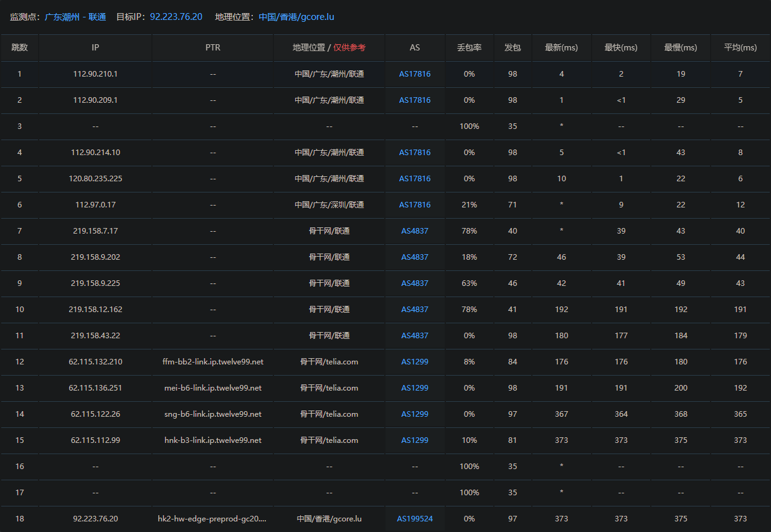
Task: Select IP address 219.158.9.225
Action: point(95,283)
